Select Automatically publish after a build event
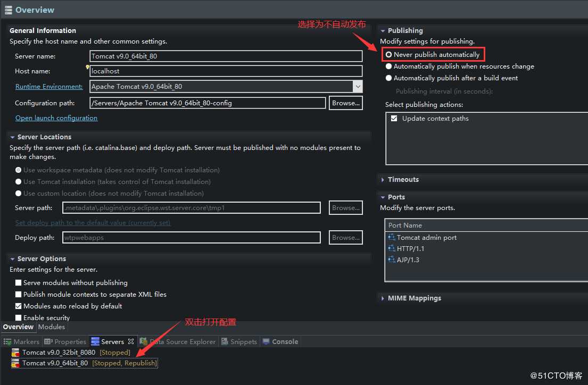The width and height of the screenshot is (588, 385). 388,78
